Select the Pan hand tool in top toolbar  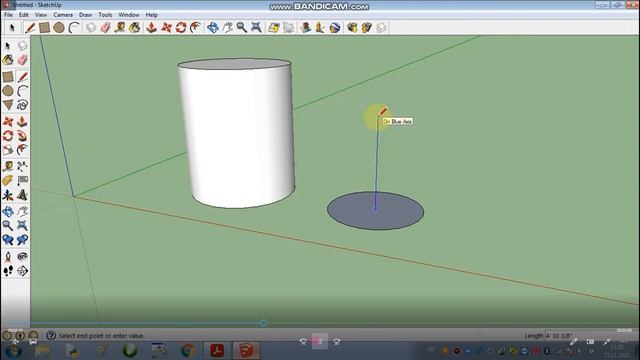[227, 27]
